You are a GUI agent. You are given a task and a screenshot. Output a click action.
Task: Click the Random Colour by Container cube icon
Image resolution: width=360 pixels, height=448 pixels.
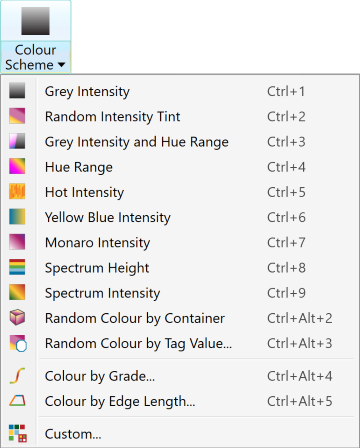pyautogui.click(x=17, y=317)
